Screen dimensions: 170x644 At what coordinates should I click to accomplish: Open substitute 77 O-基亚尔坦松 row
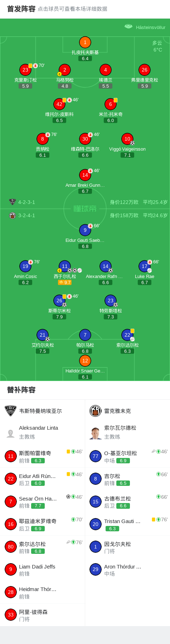(x=127, y=456)
